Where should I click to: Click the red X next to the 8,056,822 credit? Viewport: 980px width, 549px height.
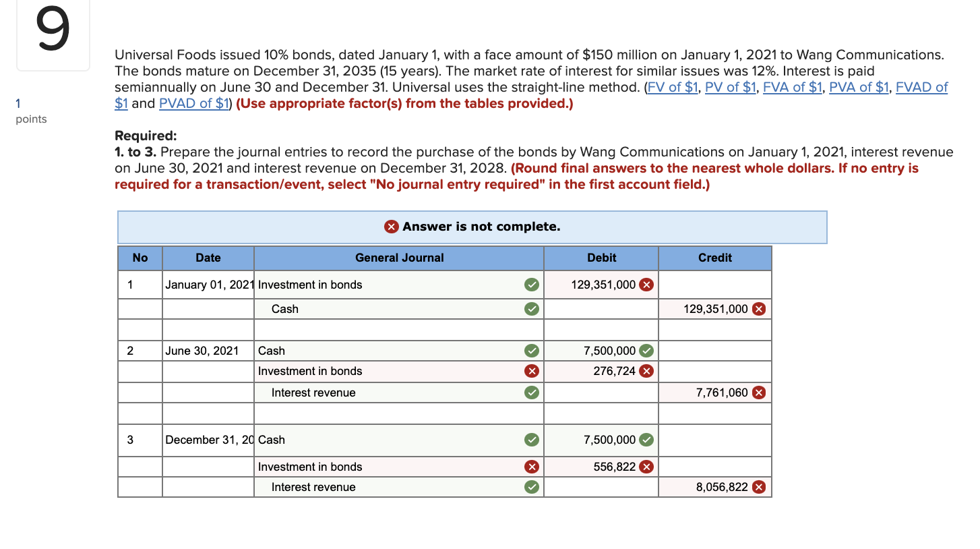click(760, 487)
